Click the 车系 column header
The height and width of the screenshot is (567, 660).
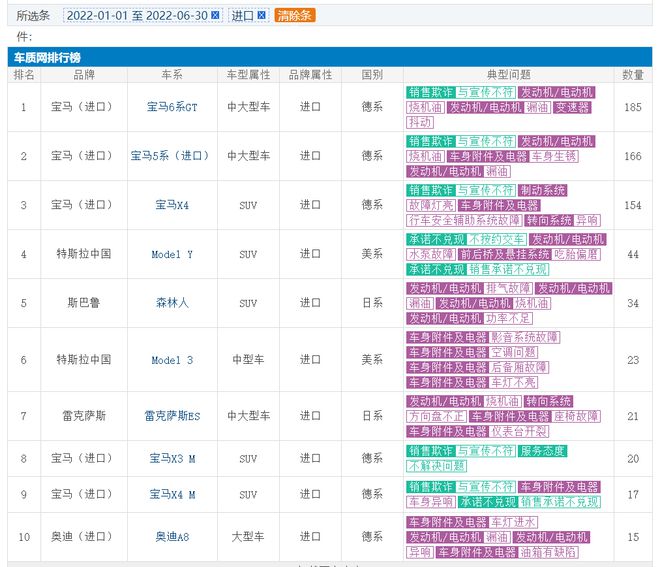click(172, 75)
